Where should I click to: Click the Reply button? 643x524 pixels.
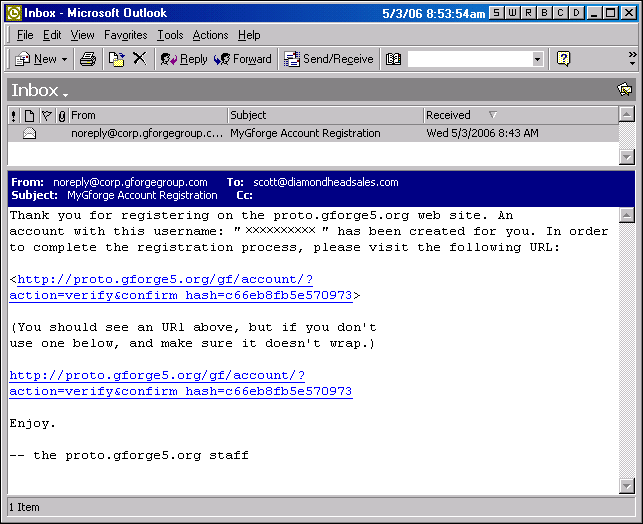coord(184,59)
